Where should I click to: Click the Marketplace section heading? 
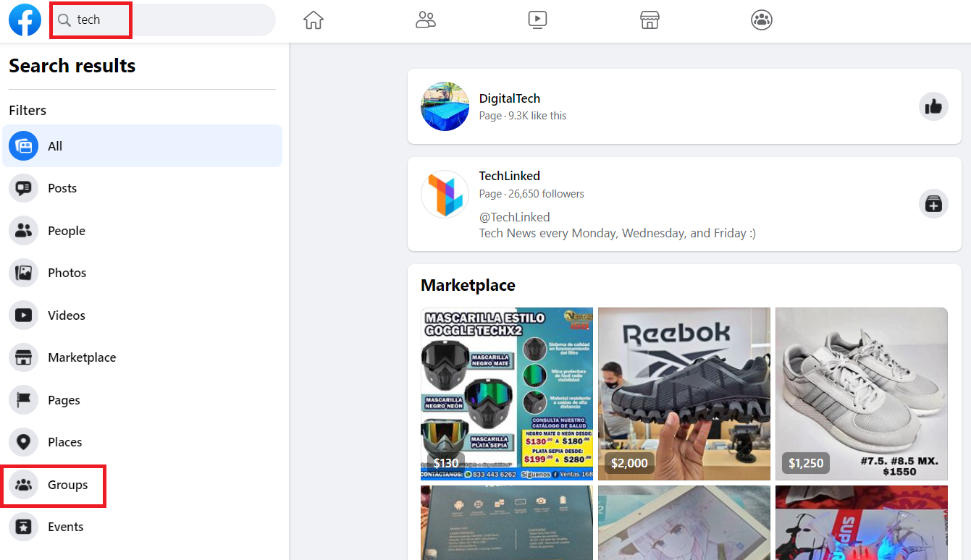pos(468,285)
